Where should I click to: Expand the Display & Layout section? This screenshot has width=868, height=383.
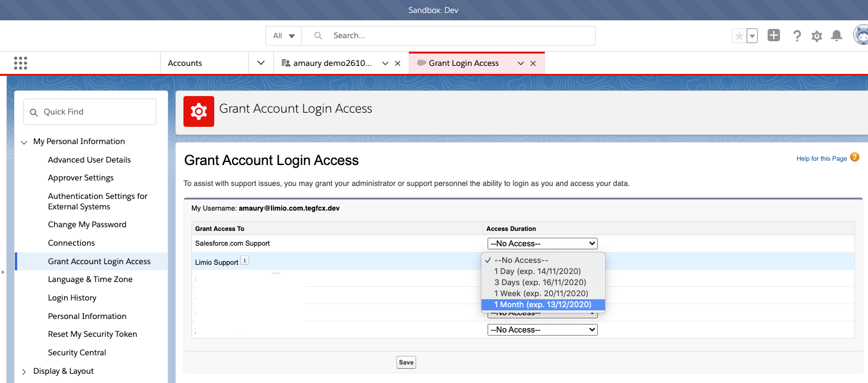pos(24,371)
